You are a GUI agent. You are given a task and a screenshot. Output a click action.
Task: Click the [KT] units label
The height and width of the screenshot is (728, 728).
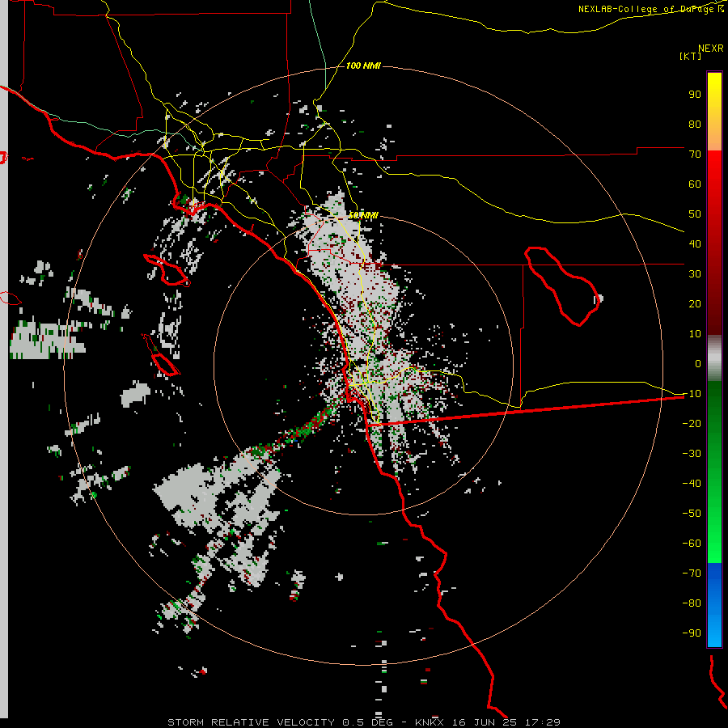(x=691, y=56)
